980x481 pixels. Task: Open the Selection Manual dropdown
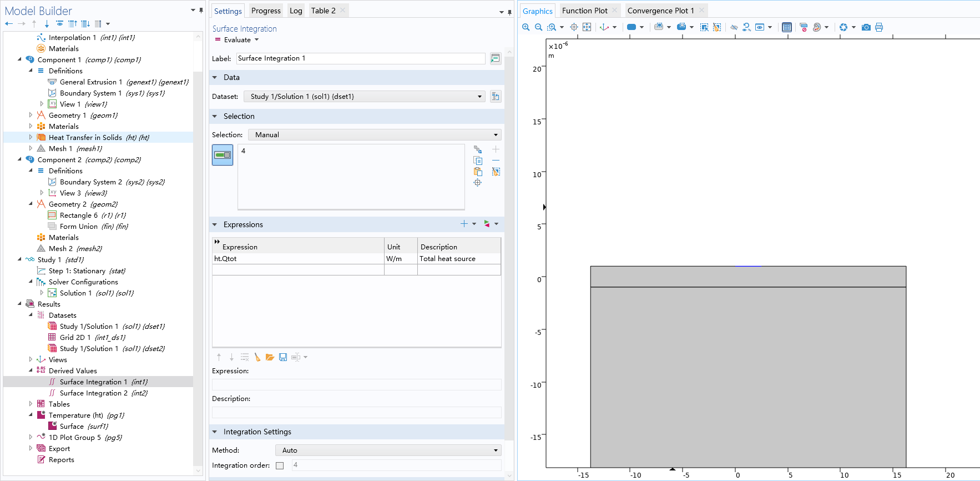click(x=375, y=135)
